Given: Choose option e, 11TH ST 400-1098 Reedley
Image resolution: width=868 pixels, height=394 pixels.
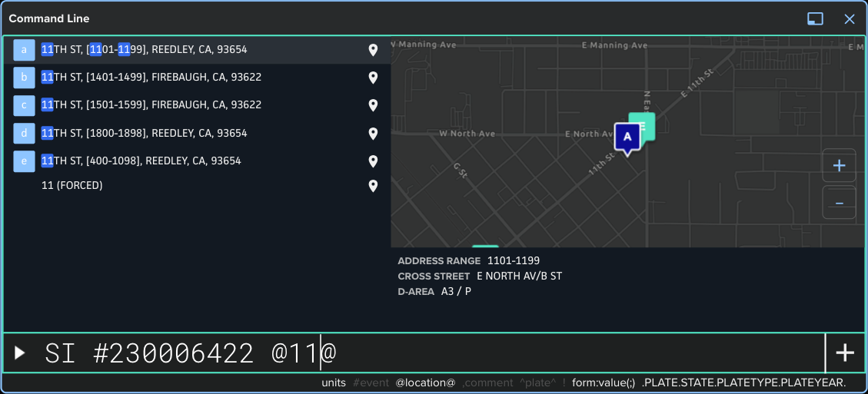Looking at the screenshot, I should 141,161.
